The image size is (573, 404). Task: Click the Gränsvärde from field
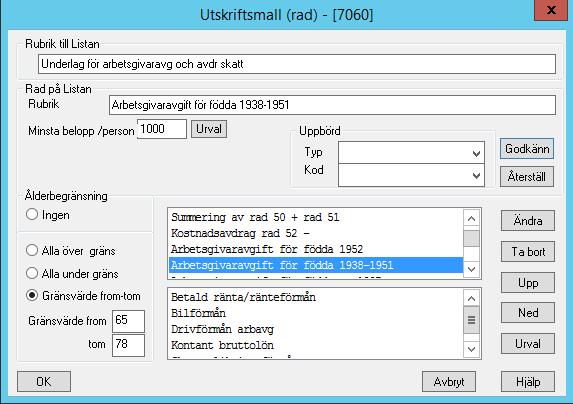click(128, 321)
